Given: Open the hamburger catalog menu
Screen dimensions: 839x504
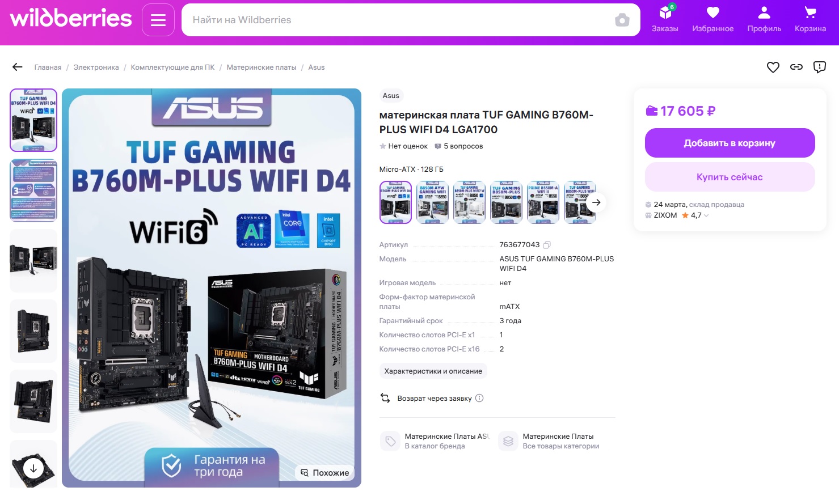Looking at the screenshot, I should click(158, 20).
